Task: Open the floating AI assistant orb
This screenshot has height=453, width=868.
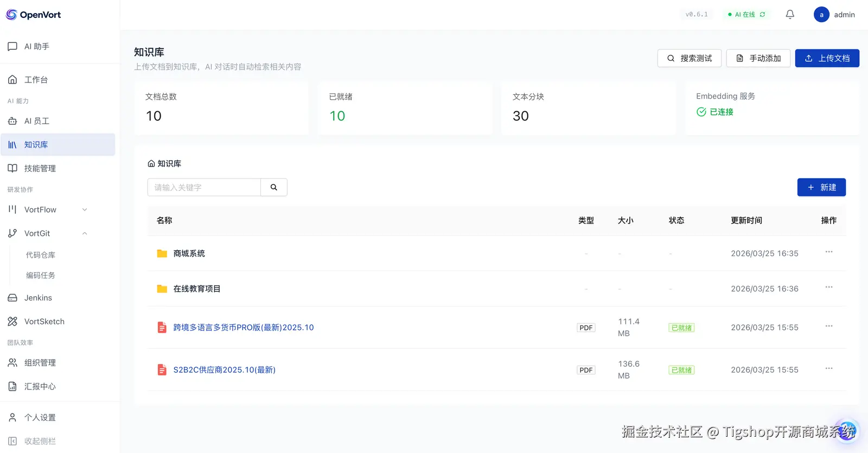Action: (x=847, y=431)
